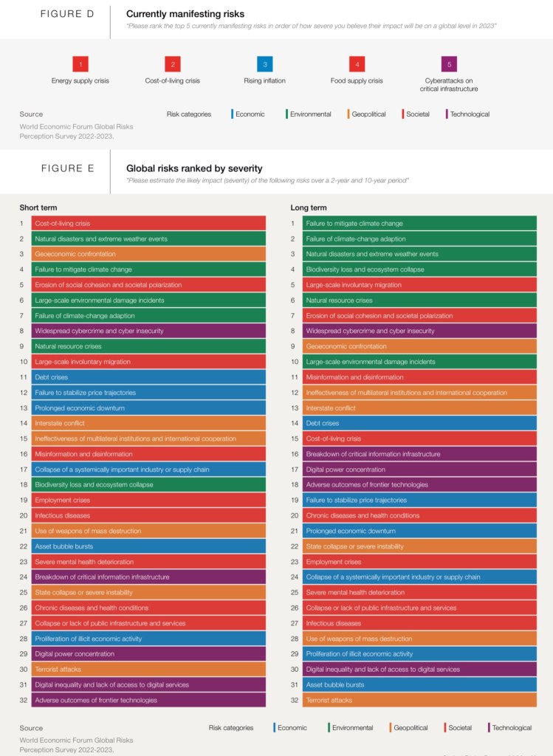Click the short-term Adverse outcomes of frontier technologies bar
The width and height of the screenshot is (553, 756).
click(148, 700)
